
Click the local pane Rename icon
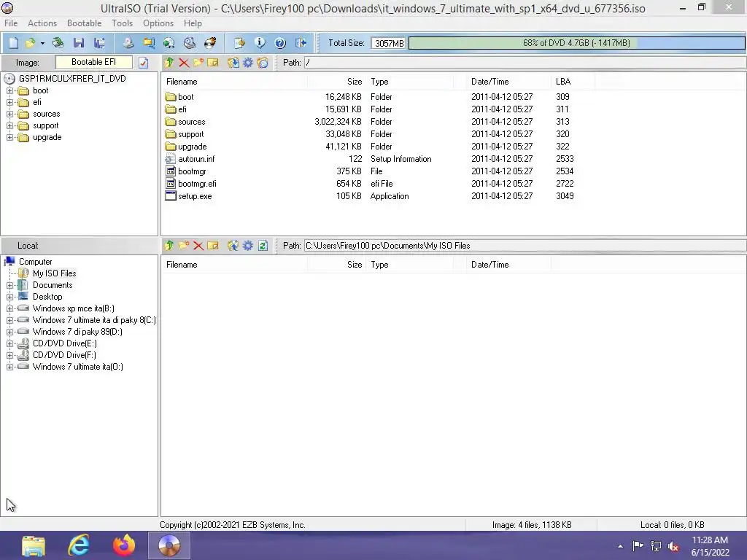click(x=213, y=245)
